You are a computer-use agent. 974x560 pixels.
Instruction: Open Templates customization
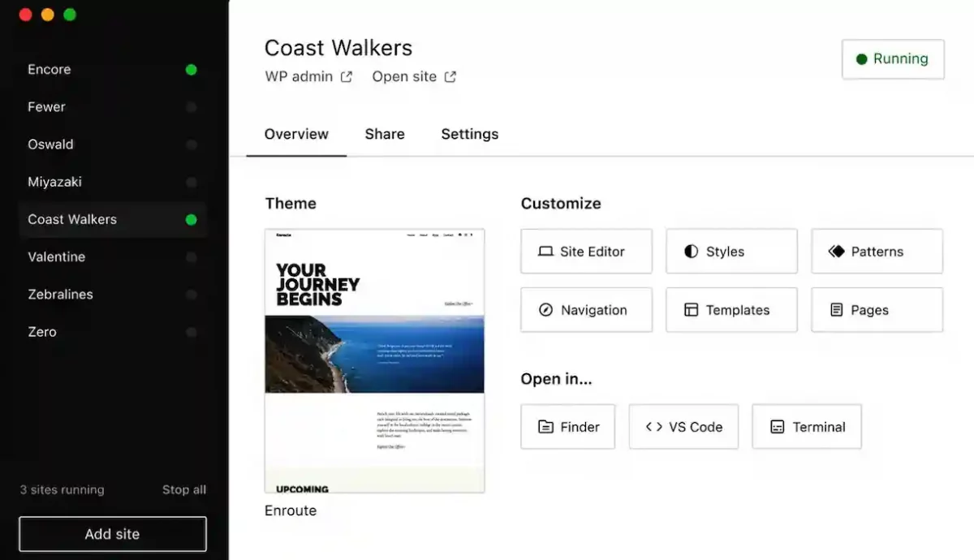pos(731,310)
